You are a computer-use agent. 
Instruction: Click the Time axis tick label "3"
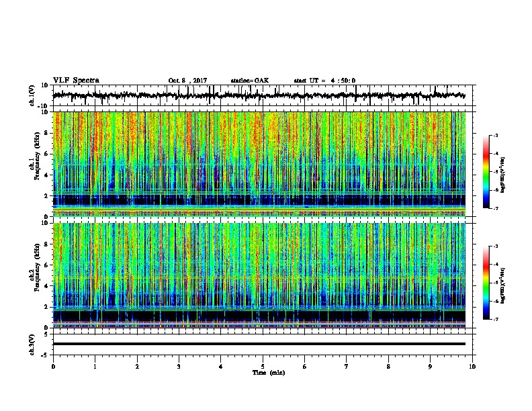tap(179, 367)
